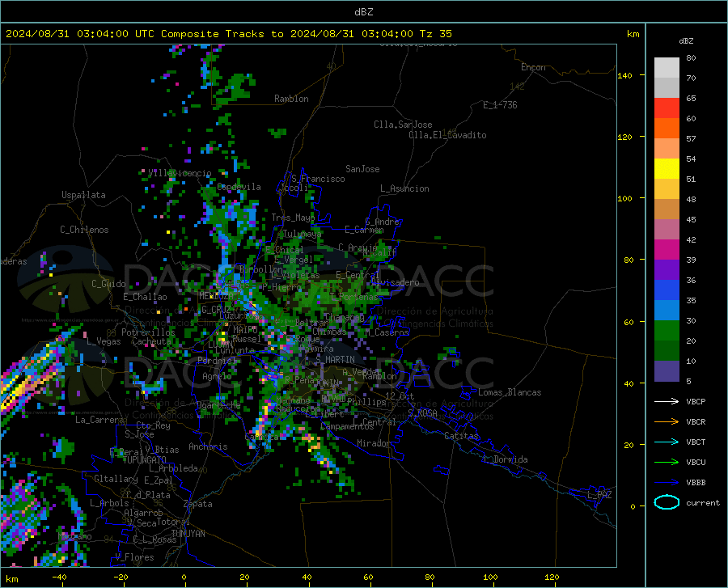Choose the dark green 20-10 dBZ swatch
Screen dimensions: 728x588
667,351
